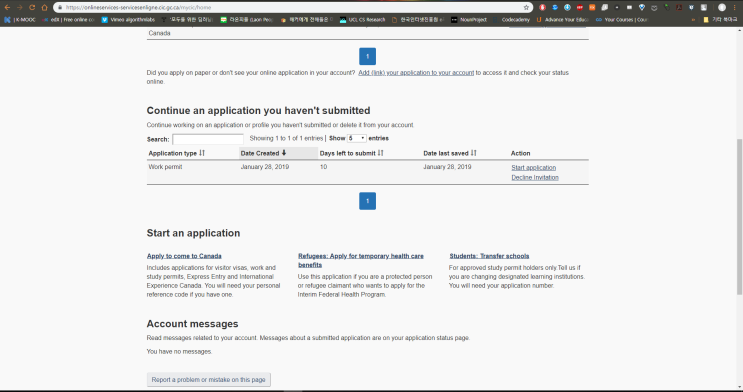The height and width of the screenshot is (392, 743).
Task: Select page 1 button below the Work permit row
Action: (367, 201)
